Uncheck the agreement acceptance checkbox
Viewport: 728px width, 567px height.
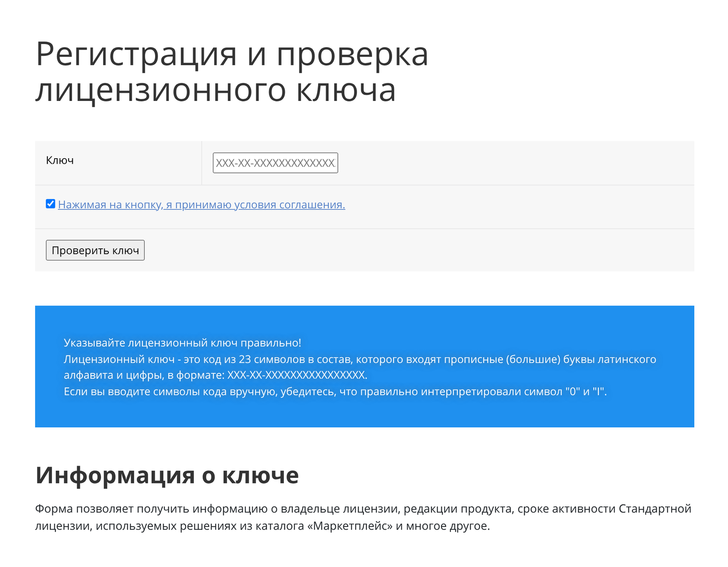[51, 204]
